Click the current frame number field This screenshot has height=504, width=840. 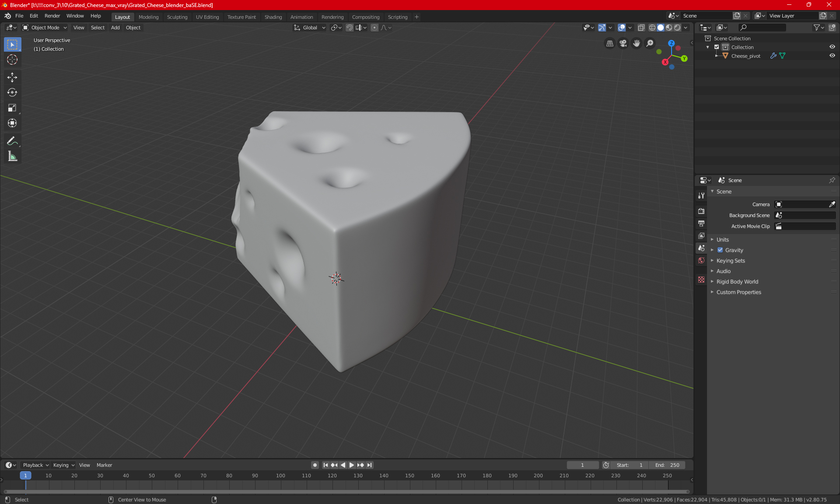pyautogui.click(x=583, y=465)
